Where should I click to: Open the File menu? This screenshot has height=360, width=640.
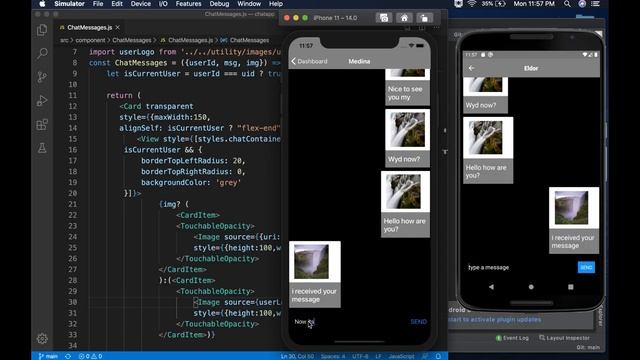[x=98, y=4]
